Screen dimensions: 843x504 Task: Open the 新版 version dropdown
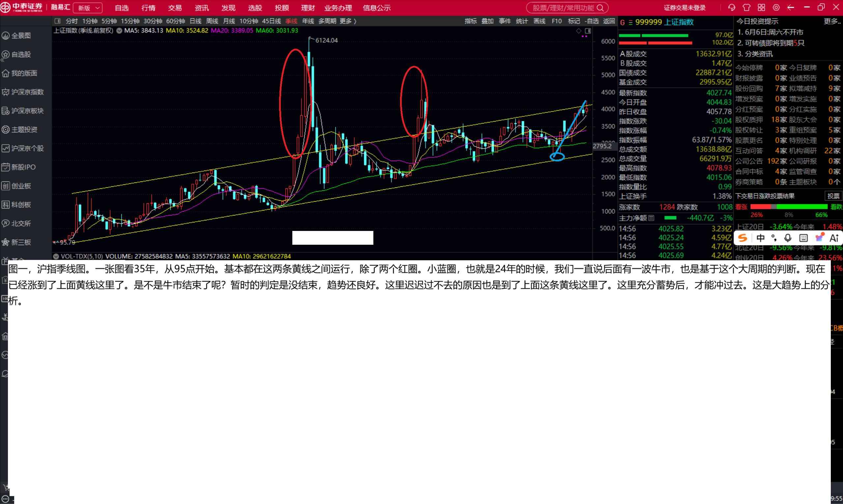(x=88, y=8)
